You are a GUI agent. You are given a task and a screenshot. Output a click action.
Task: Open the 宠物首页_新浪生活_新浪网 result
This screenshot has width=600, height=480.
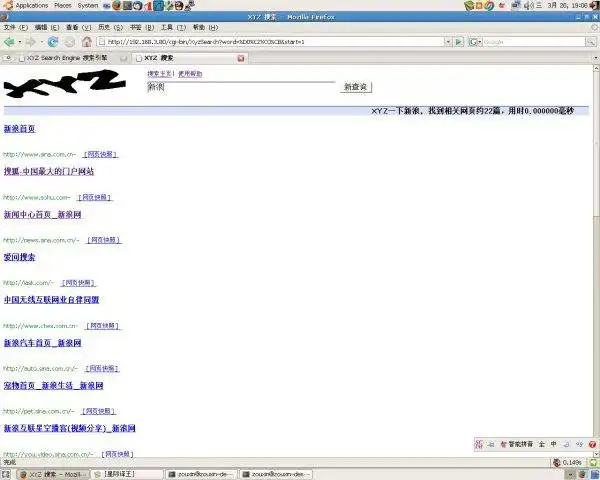tap(53, 385)
